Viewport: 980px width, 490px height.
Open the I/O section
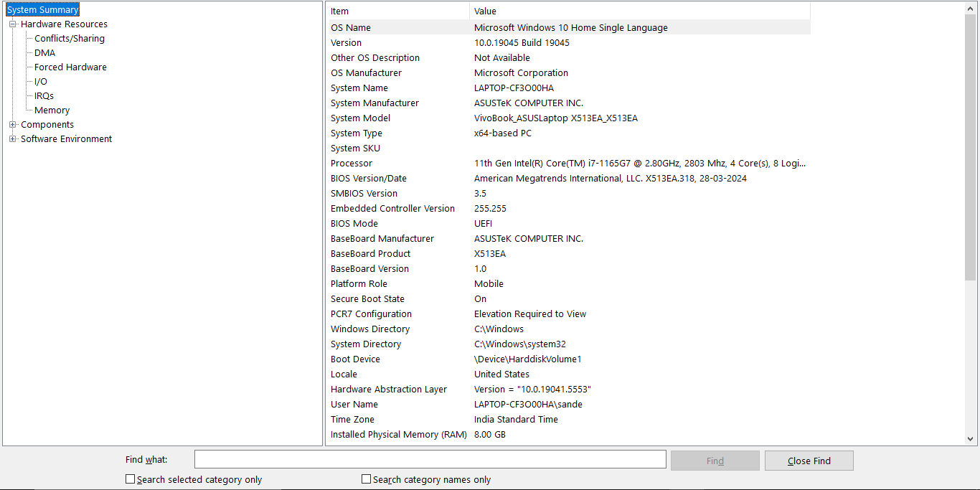click(x=39, y=81)
